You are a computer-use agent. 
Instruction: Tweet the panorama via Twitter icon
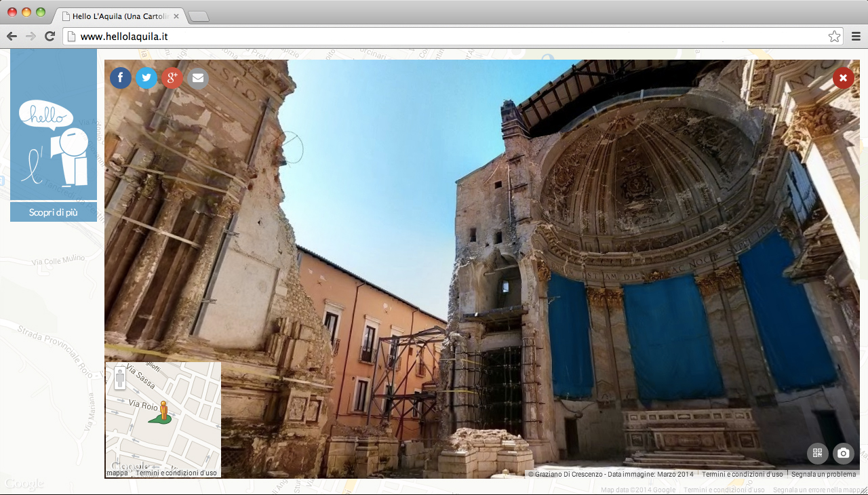tap(146, 78)
